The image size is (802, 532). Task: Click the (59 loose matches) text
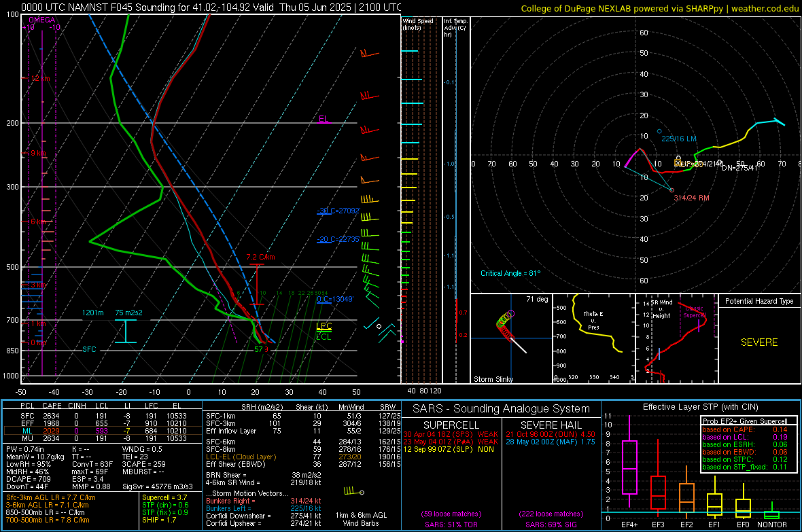(451, 514)
